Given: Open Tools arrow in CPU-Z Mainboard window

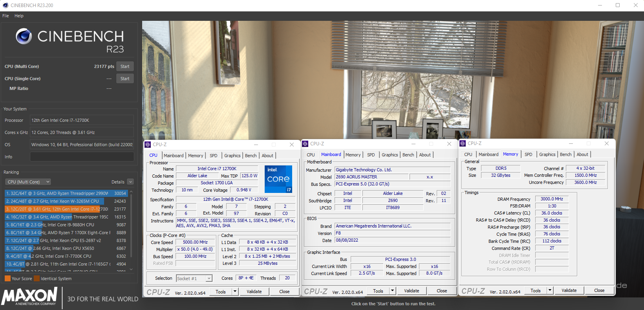Looking at the screenshot, I should click(392, 291).
